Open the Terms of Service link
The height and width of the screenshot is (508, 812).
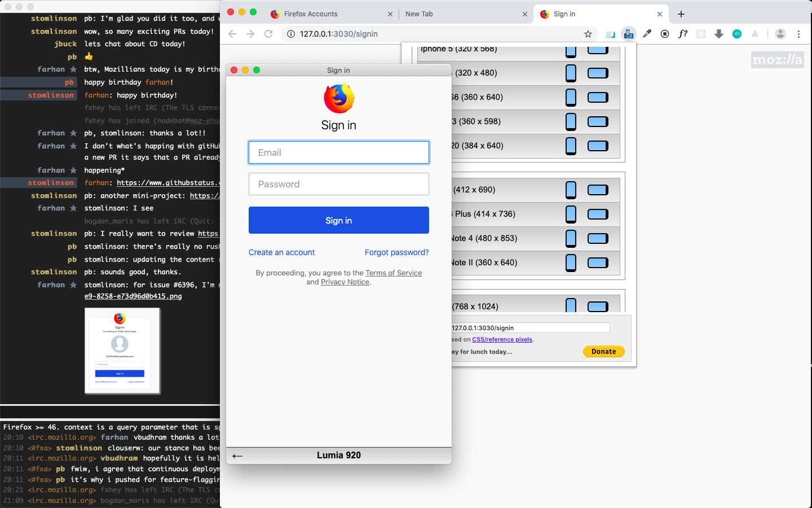[x=394, y=273]
